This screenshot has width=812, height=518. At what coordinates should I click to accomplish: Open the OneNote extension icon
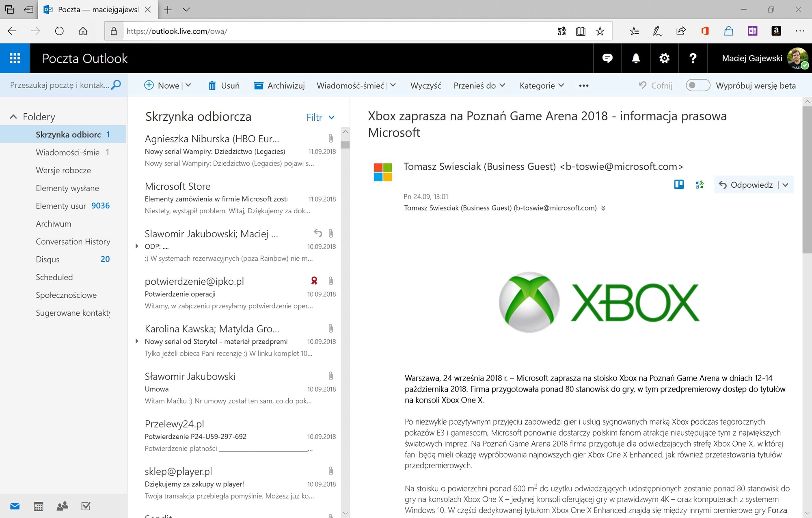tap(752, 31)
